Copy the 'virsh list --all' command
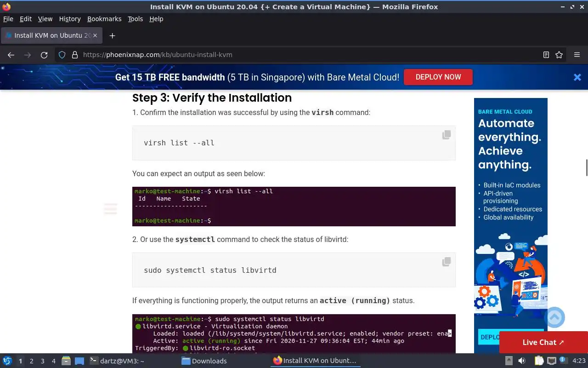This screenshot has height=368, width=588. 447,135
